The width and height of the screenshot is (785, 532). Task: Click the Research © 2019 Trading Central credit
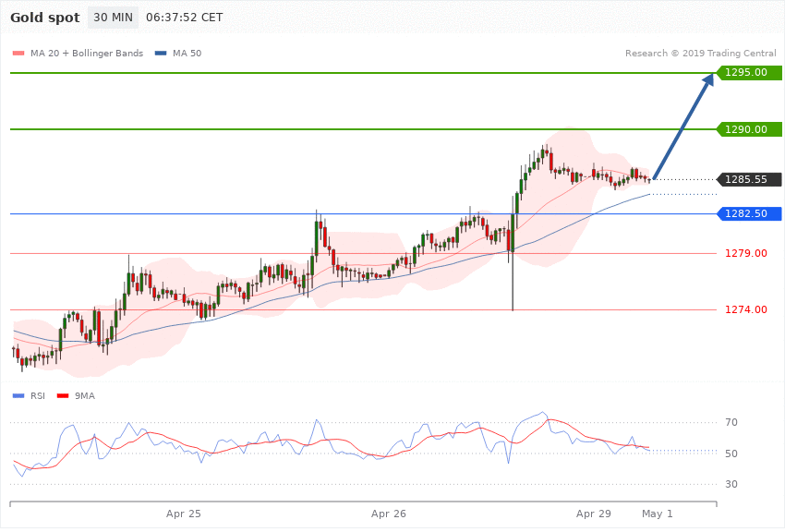click(x=700, y=53)
